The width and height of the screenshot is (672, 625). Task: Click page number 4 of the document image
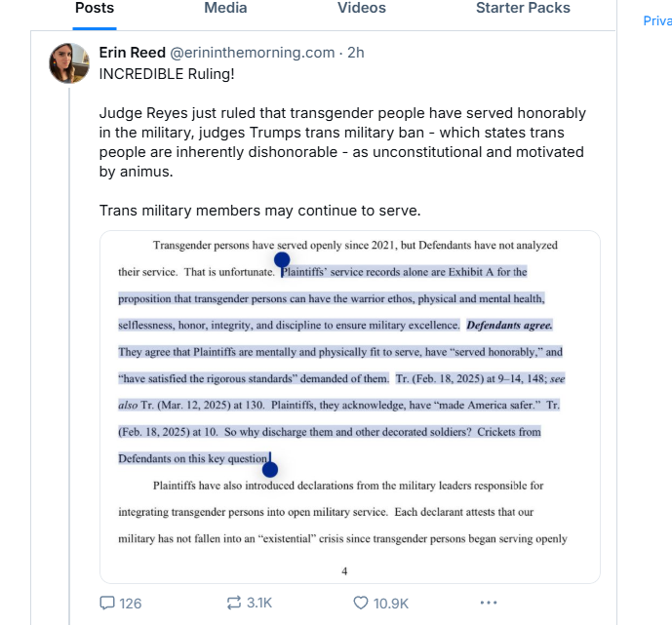click(344, 571)
